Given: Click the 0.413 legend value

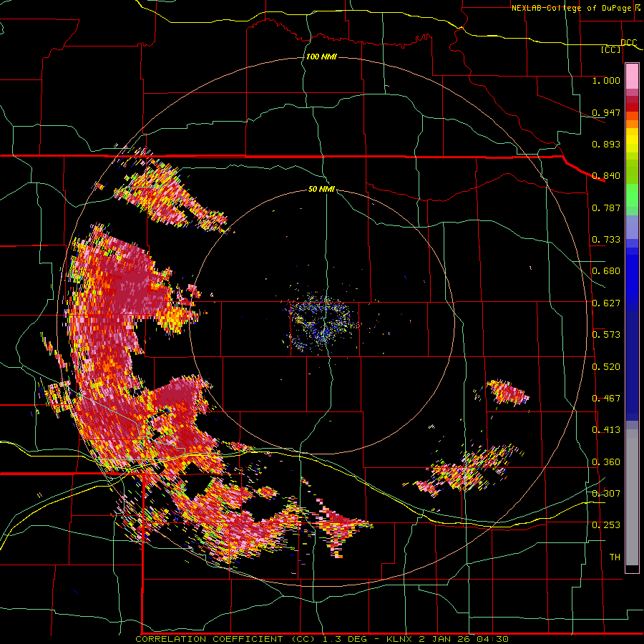Looking at the screenshot, I should click(606, 430).
